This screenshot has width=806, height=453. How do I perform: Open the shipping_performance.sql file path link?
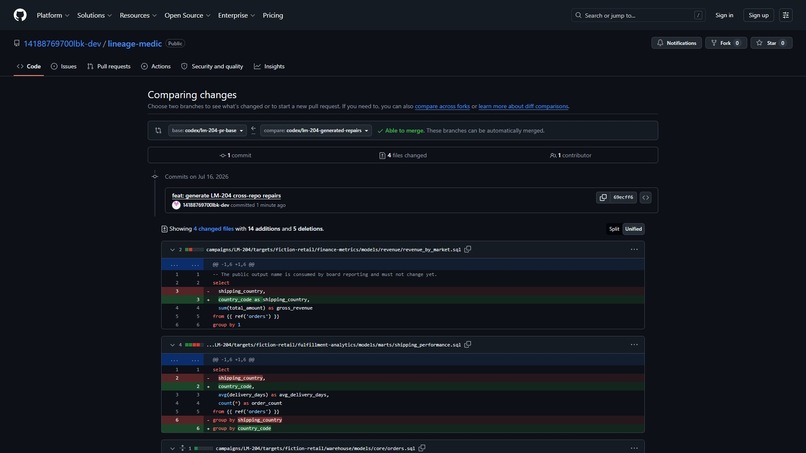tap(334, 345)
